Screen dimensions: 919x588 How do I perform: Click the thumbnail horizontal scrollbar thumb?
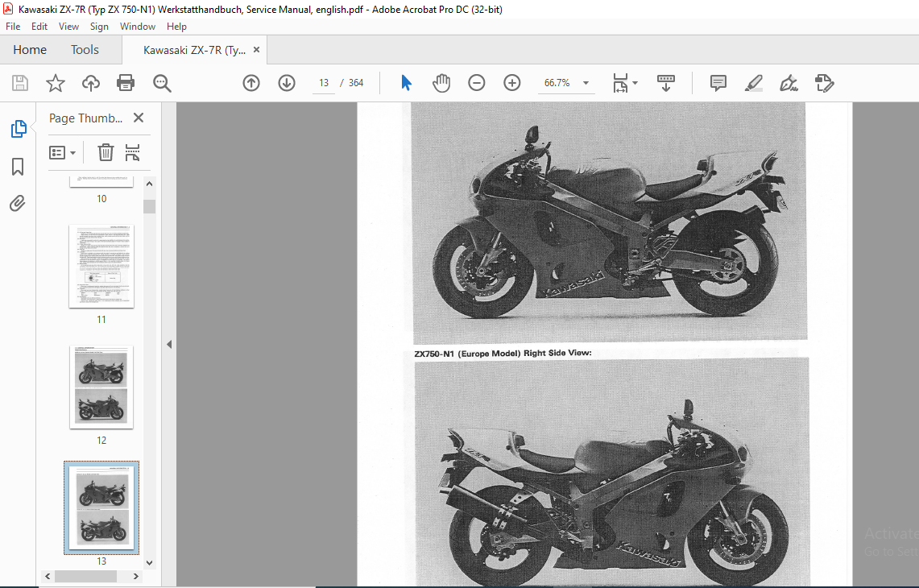[x=85, y=576]
